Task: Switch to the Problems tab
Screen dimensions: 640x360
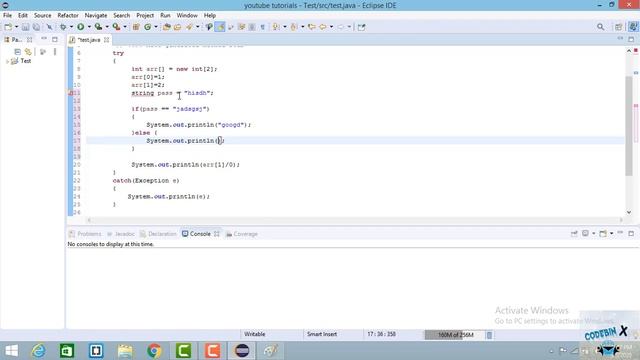Action: [85, 234]
